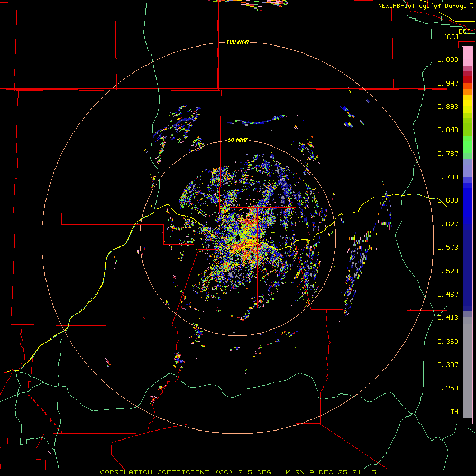Click the 0.733 scale value

pyautogui.click(x=448, y=177)
